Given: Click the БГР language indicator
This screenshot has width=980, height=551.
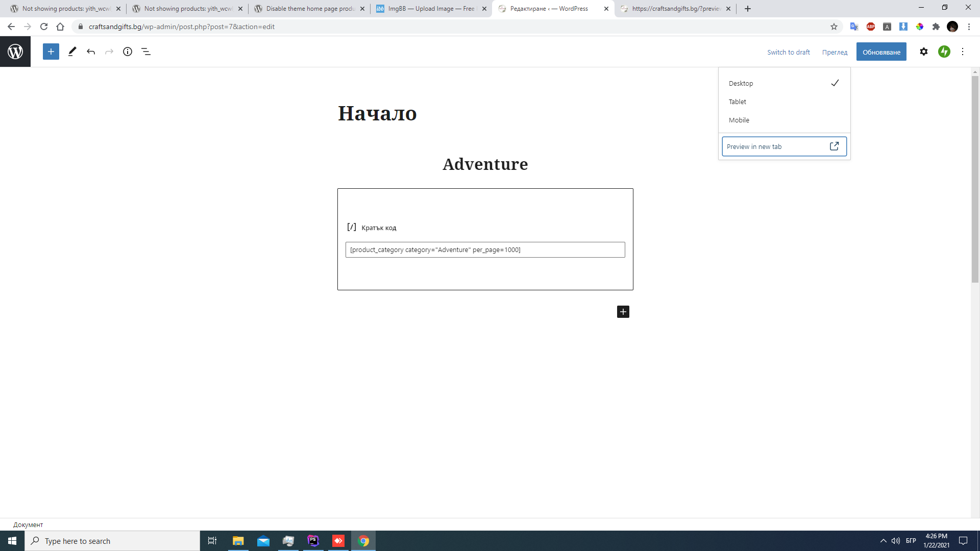Looking at the screenshot, I should point(911,541).
